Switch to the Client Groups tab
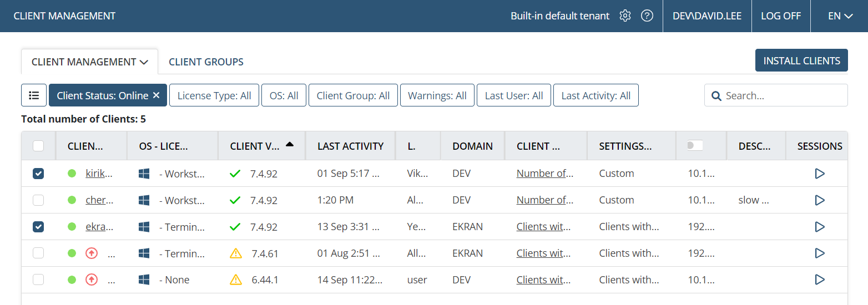868x305 pixels. pyautogui.click(x=206, y=62)
